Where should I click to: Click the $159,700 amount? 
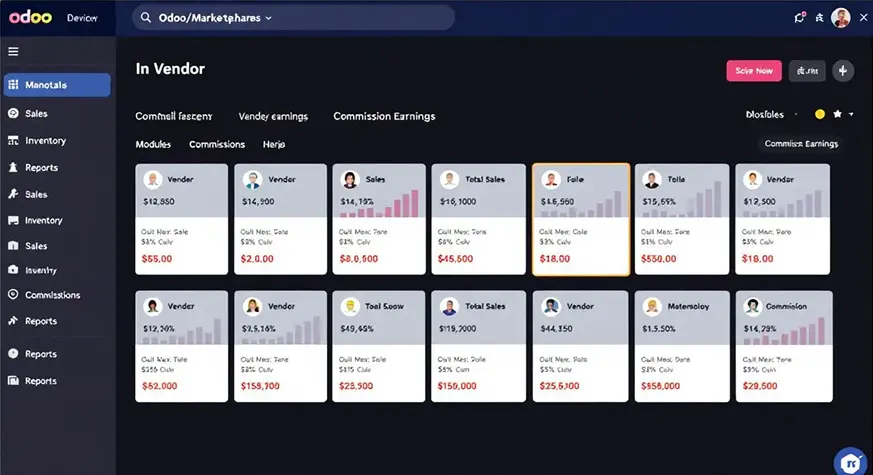pos(260,386)
